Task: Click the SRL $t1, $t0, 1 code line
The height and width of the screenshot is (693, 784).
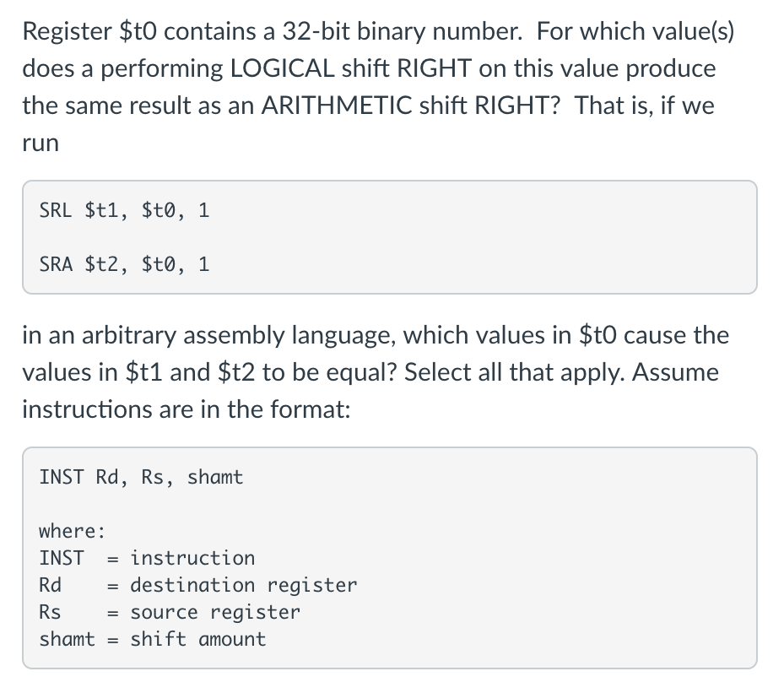Action: [x=124, y=210]
